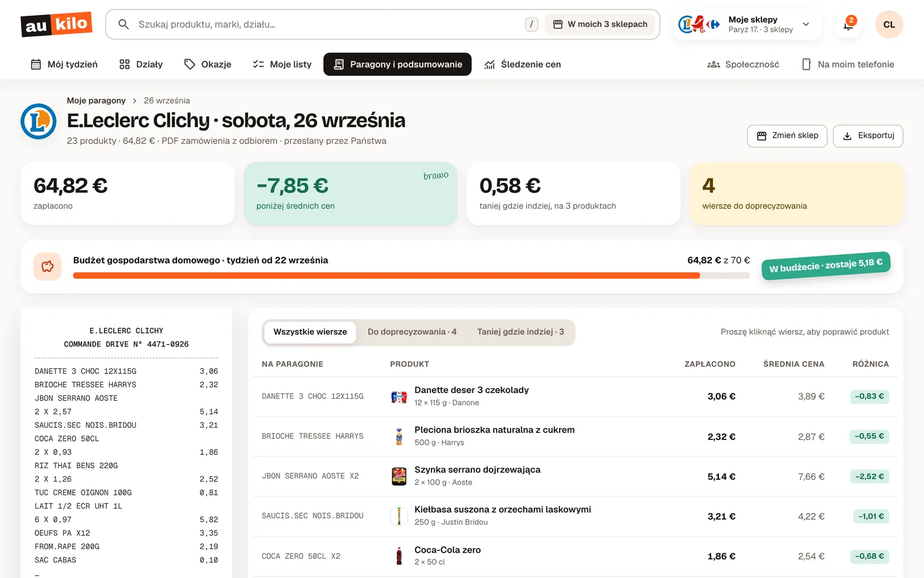Viewport: 924px width, 578px height.
Task: Expand the Moje sklepy store selector
Action: 746,24
